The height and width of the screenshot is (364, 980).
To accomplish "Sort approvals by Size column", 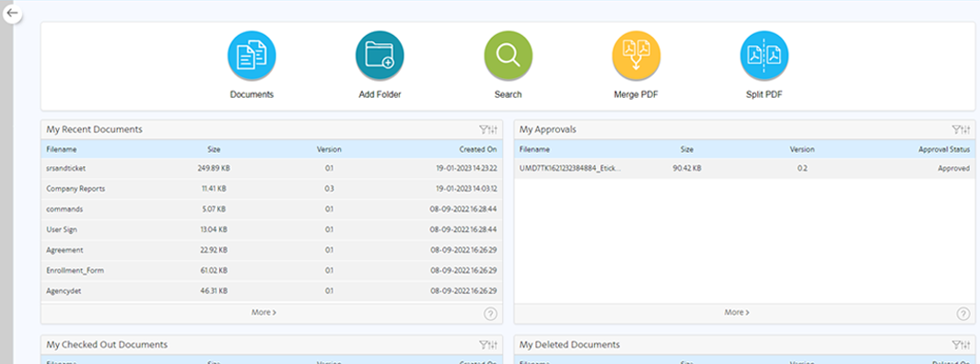I will 687,149.
